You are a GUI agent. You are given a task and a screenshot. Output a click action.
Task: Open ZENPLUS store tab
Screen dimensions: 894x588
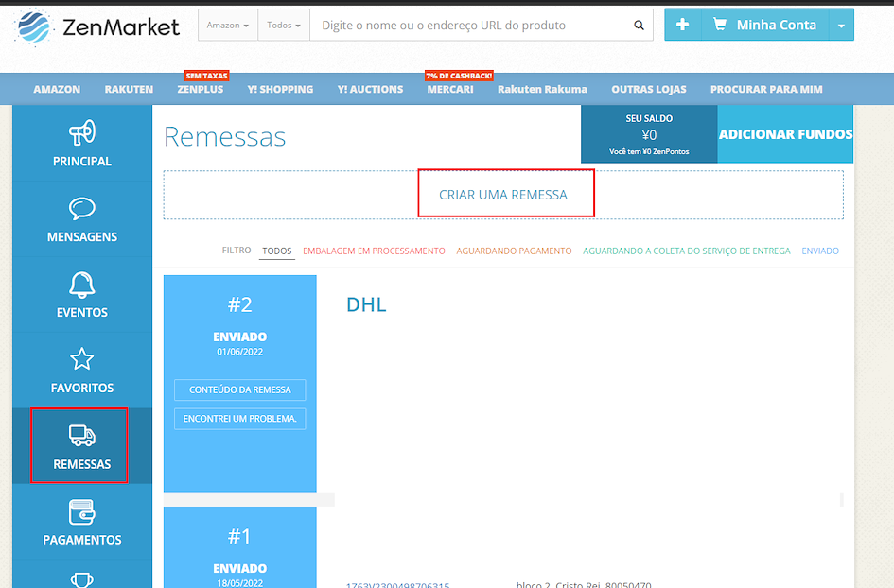point(201,89)
